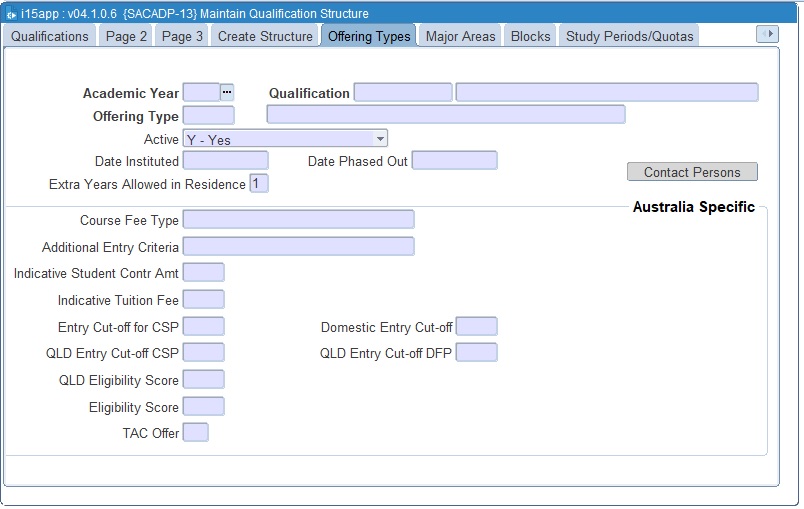Viewport: 804px width, 509px height.
Task: Open the Page 2 tab
Action: tap(126, 36)
